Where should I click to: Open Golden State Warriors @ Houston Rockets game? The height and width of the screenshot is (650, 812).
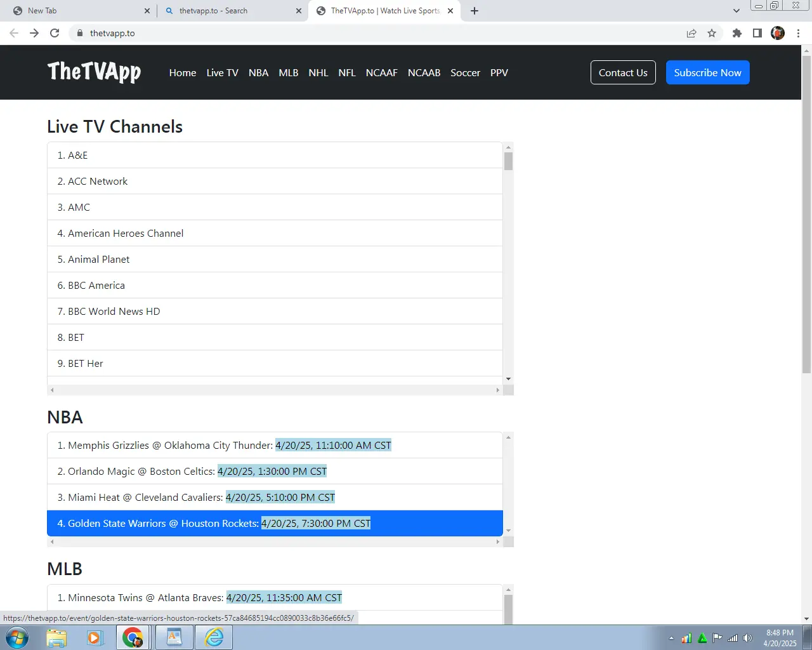(275, 523)
